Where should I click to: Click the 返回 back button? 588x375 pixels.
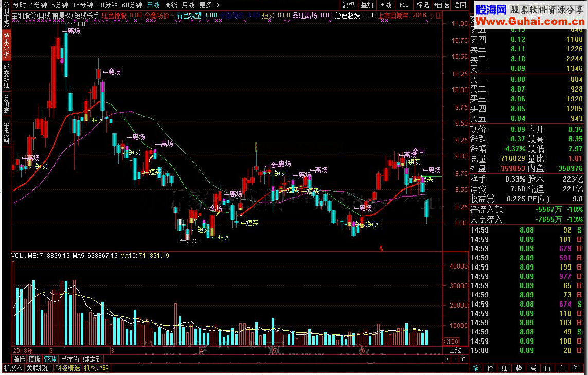[x=459, y=5]
